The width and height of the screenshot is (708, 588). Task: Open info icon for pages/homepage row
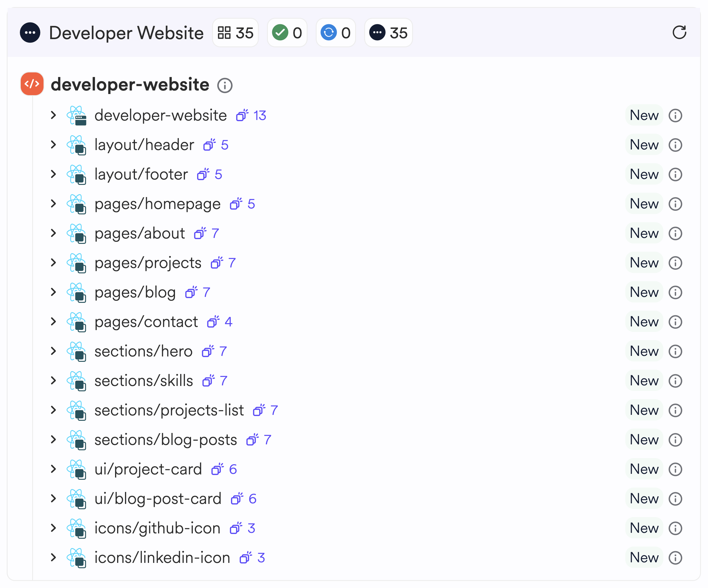click(x=675, y=204)
